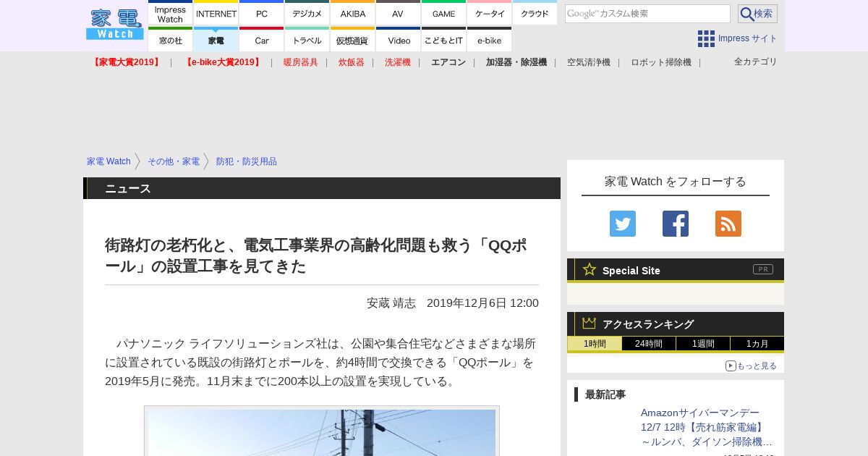
Task: Go to the 暖房器具 category
Action: click(x=301, y=62)
